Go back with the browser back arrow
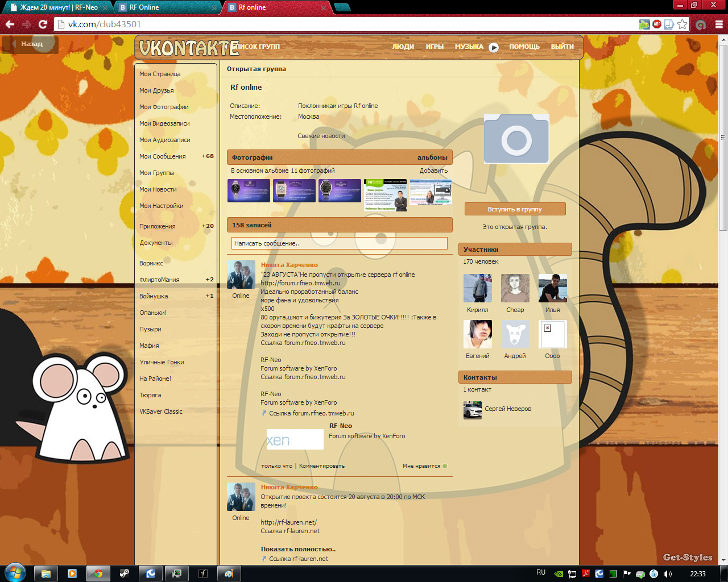The width and height of the screenshot is (728, 582). pyautogui.click(x=10, y=24)
